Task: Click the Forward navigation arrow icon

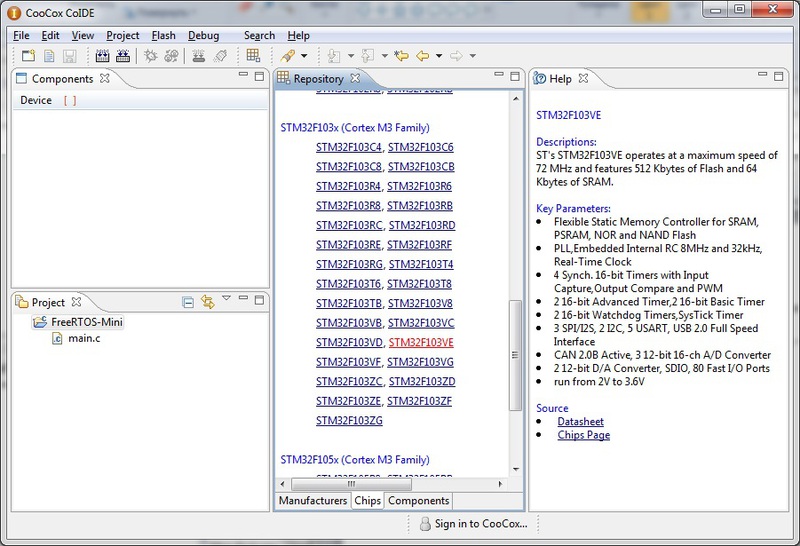Action: 456,56
